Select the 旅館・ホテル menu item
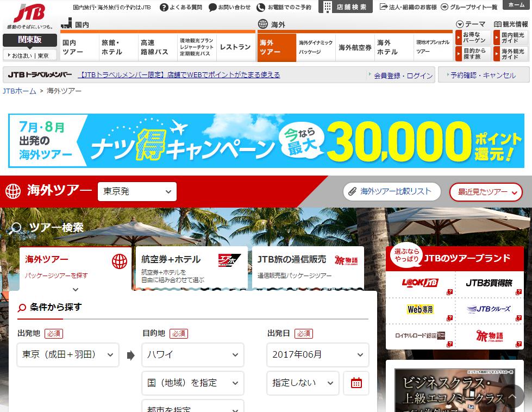Screen dimensions: 532x412 click(119, 47)
